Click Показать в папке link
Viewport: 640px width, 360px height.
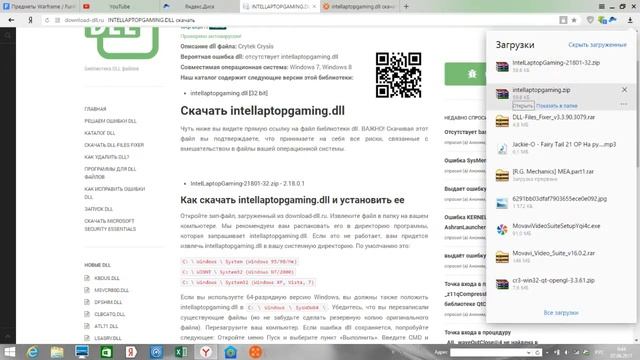point(557,106)
